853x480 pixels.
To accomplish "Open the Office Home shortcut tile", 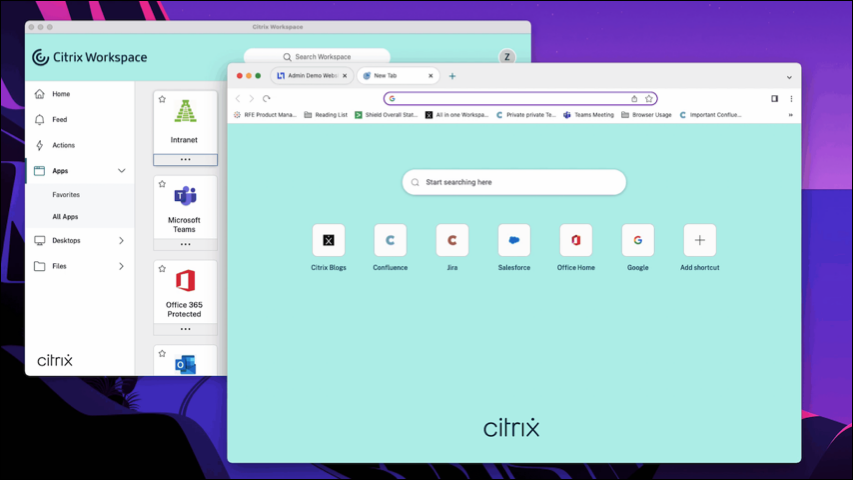I will click(x=576, y=240).
